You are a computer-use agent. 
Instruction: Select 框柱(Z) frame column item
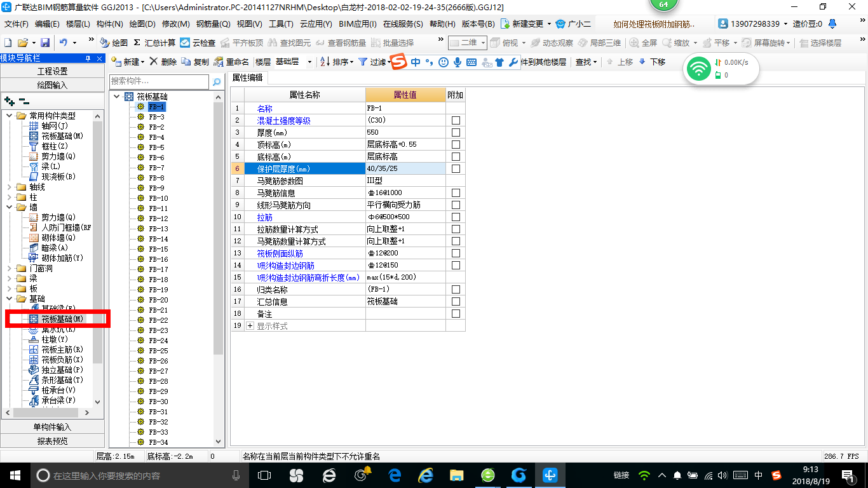point(49,146)
